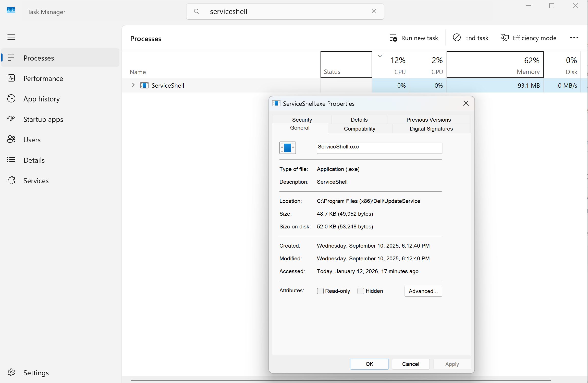Click the horizontal scrollbar at bottom
Viewport: 588px width, 383px height.
click(341, 380)
